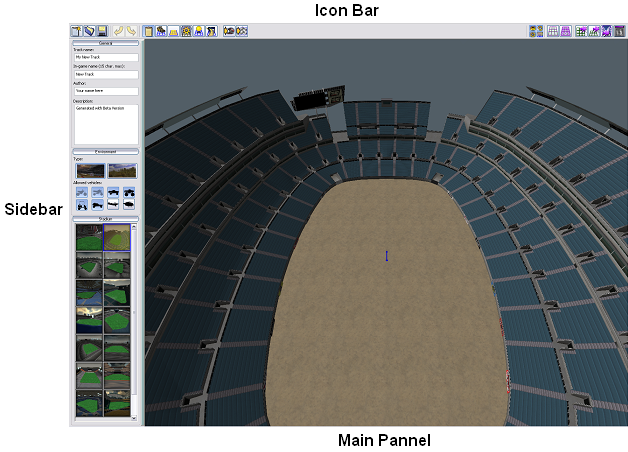Toggle second motorbike allowed vehicle
The height and width of the screenshot is (452, 628).
click(x=98, y=193)
